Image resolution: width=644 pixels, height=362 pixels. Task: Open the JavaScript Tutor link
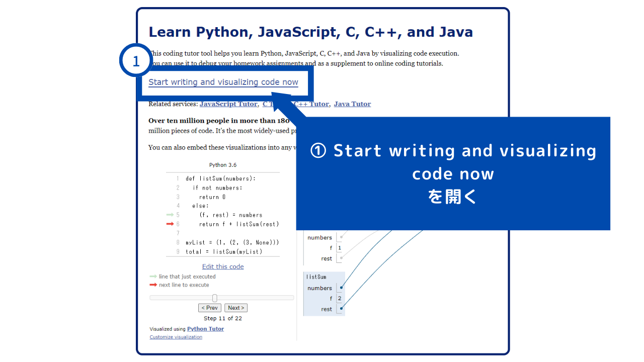tap(228, 104)
